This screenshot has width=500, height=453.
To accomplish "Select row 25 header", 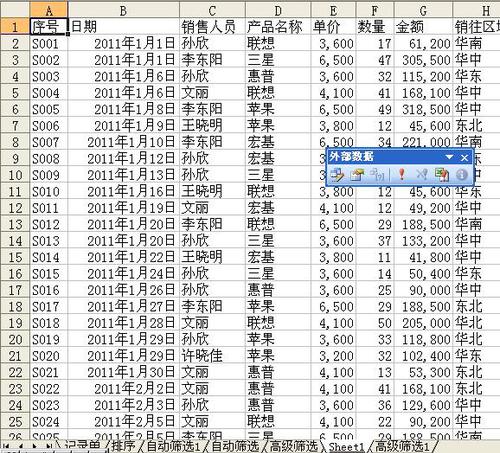I will pyautogui.click(x=15, y=421).
